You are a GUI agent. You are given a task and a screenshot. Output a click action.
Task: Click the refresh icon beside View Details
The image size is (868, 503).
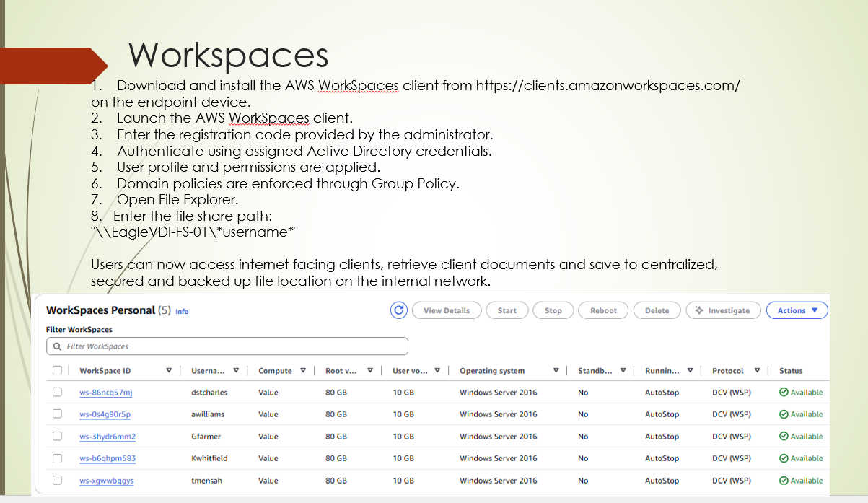[399, 310]
